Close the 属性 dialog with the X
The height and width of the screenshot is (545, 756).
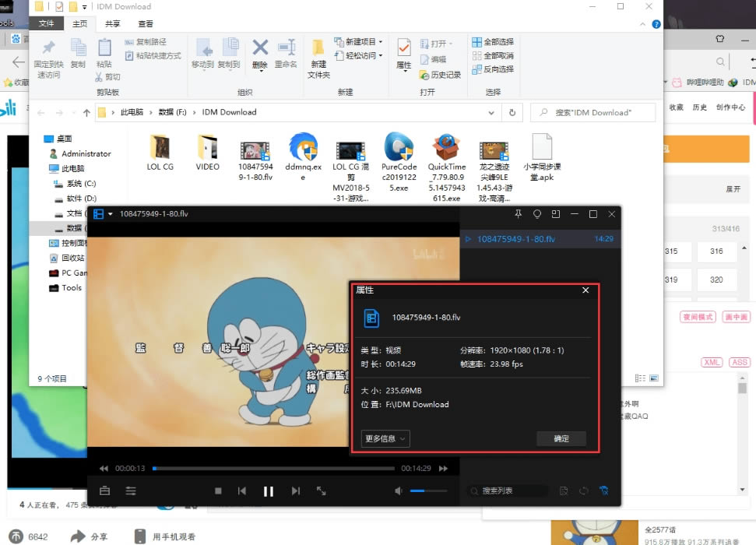pyautogui.click(x=585, y=290)
